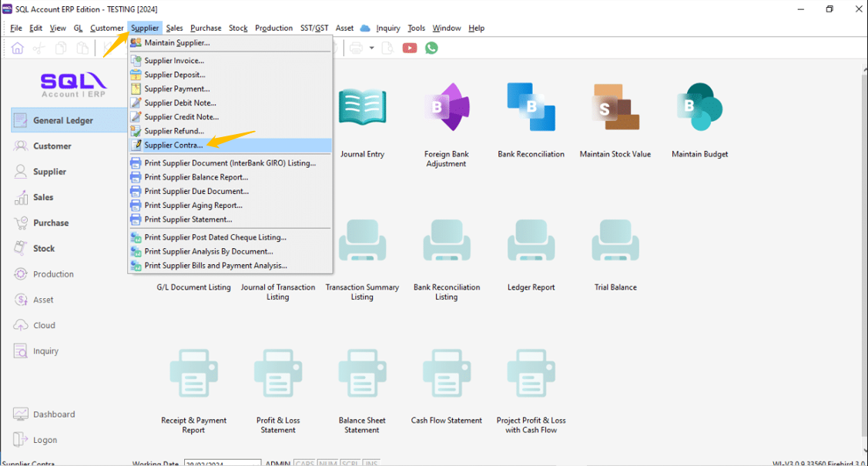
Task: Select Customer in the left sidebar
Action: click(x=52, y=146)
